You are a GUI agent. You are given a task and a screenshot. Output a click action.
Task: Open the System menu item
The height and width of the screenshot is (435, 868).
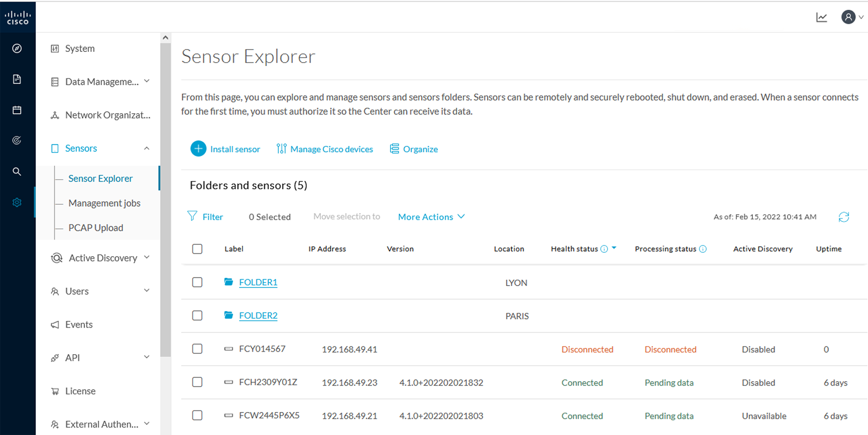click(80, 48)
